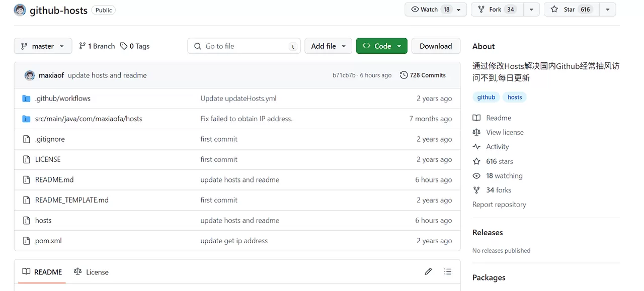Viewport: 644px width, 291px height.
Task: Open the Add file dropdown
Action: tap(328, 46)
